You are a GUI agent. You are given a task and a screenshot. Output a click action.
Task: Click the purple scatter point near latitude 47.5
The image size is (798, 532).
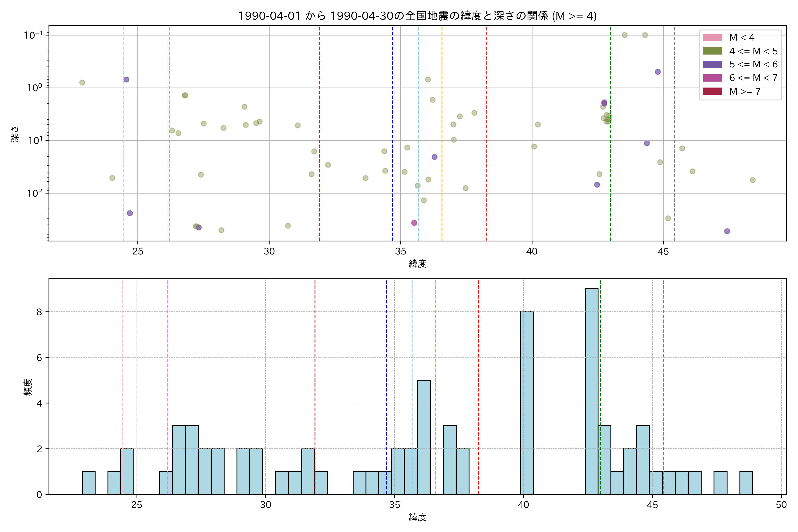[727, 231]
